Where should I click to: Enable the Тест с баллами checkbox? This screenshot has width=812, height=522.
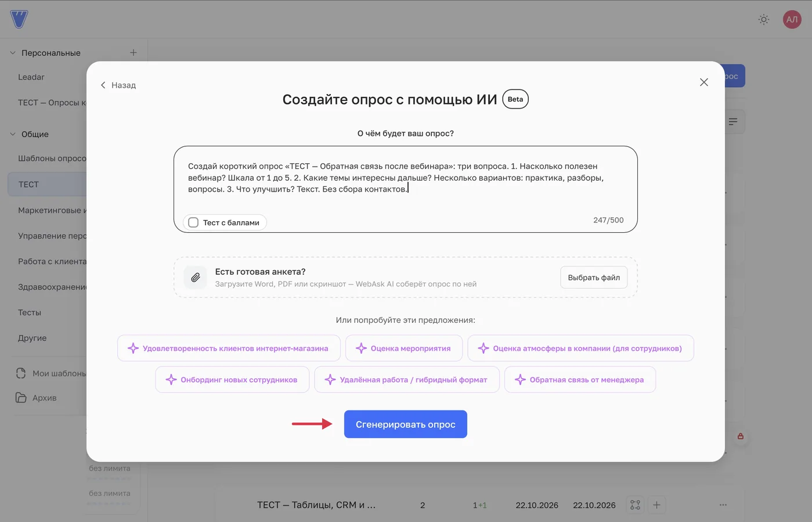pos(193,222)
